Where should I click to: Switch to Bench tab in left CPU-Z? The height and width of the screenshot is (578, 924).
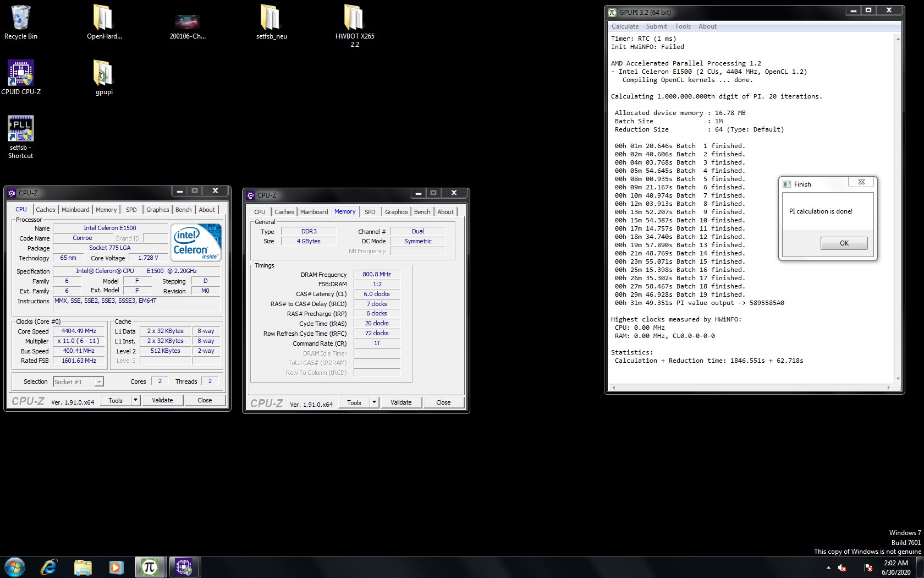(x=184, y=210)
